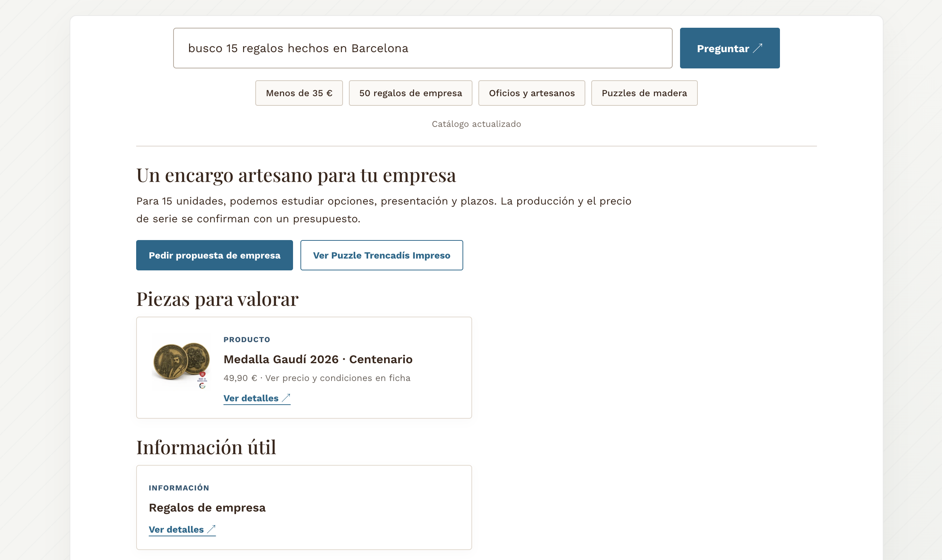This screenshot has height=560, width=942.
Task: Select the 'Menos de 35 €' suggestion chip
Action: (x=299, y=93)
